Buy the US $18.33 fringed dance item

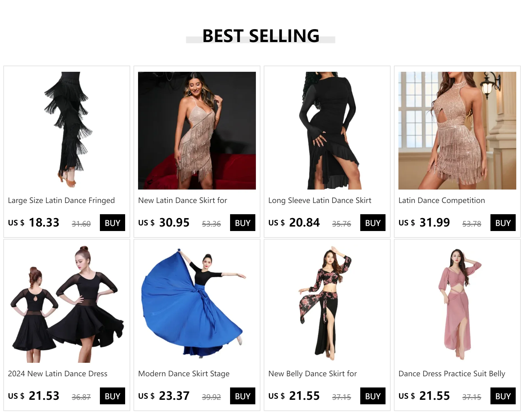point(113,223)
